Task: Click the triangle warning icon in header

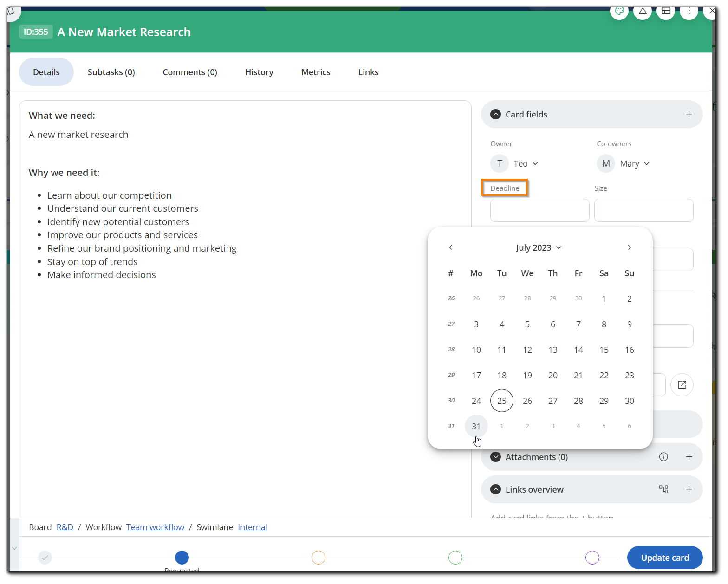Action: (x=643, y=11)
